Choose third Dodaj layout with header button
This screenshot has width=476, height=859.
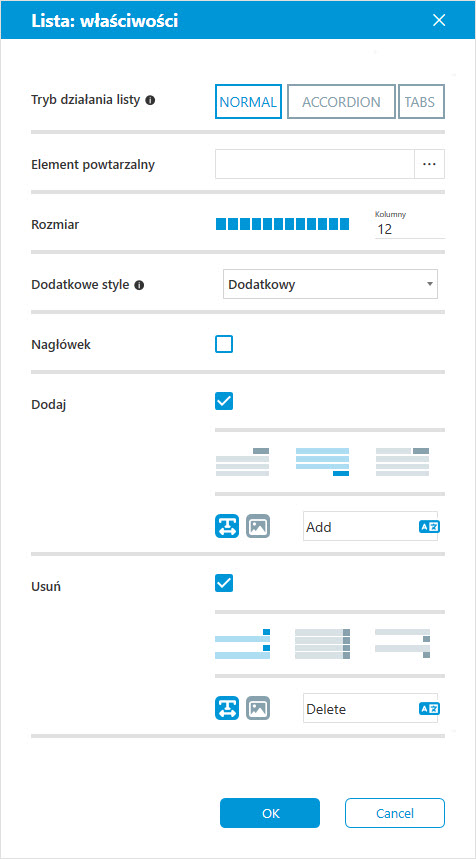tap(402, 462)
